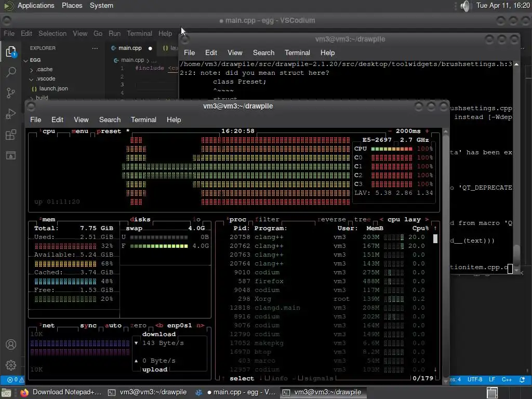532x399 pixels.
Task: Click the UTF-8 encoding status item
Action: 475,380
